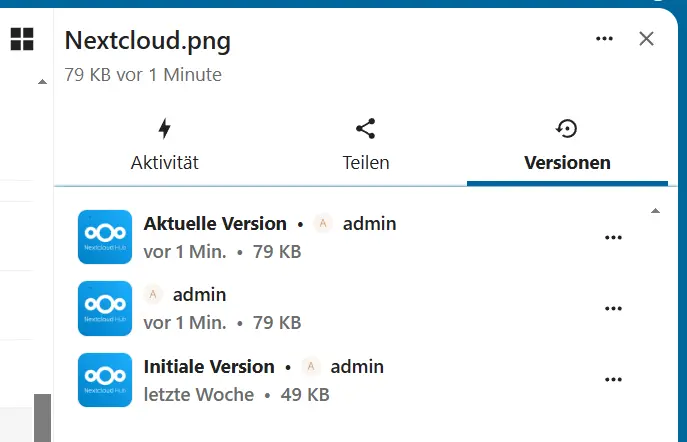Open actions menu for Aktuelle Version

613,237
